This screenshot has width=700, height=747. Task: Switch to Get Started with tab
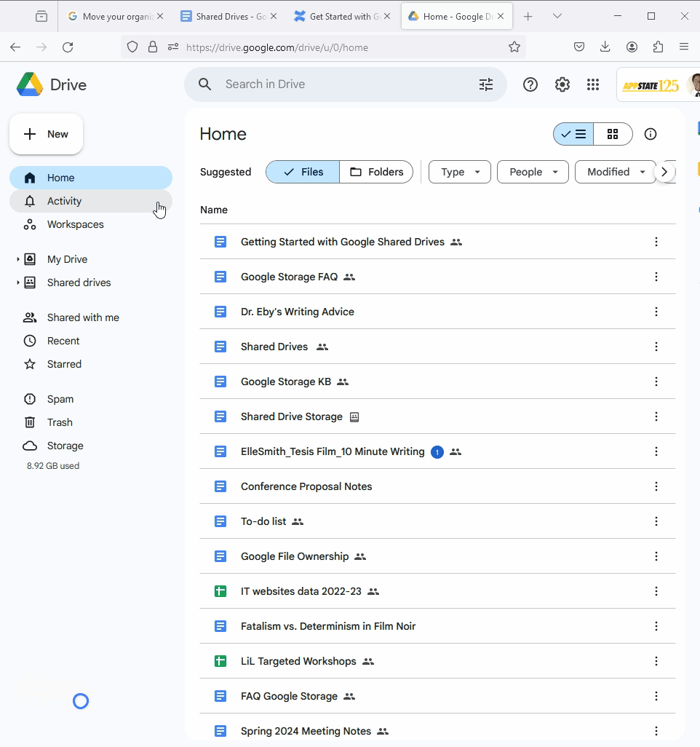[x=343, y=17]
